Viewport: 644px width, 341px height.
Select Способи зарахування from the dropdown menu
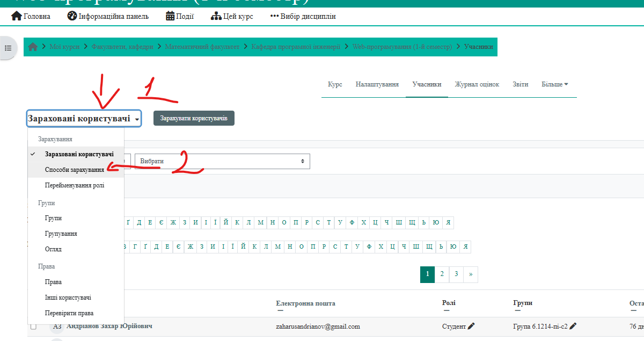75,170
